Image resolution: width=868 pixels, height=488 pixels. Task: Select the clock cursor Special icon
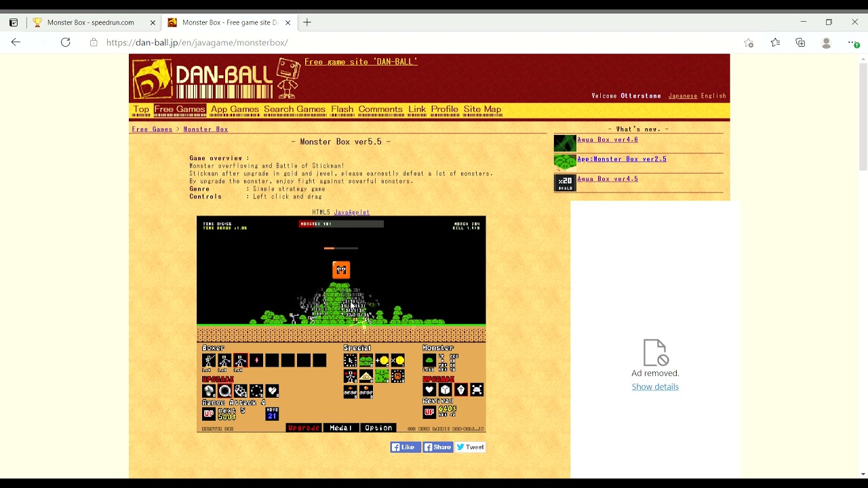351,360
